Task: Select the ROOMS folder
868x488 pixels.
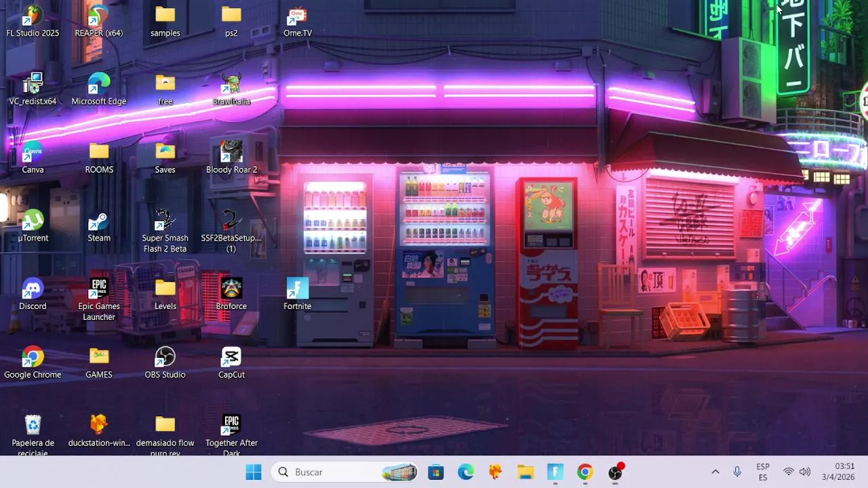Action: (x=99, y=158)
